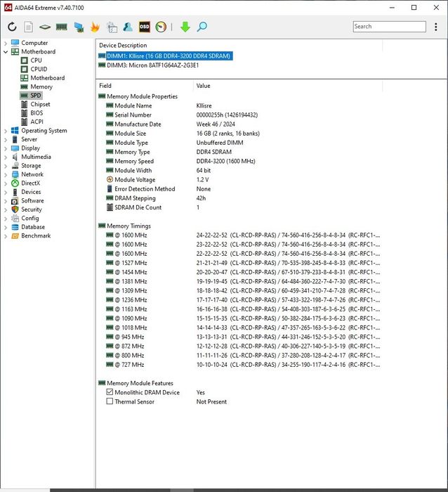This screenshot has width=448, height=492.
Task: Click into the Search field
Action: click(390, 27)
